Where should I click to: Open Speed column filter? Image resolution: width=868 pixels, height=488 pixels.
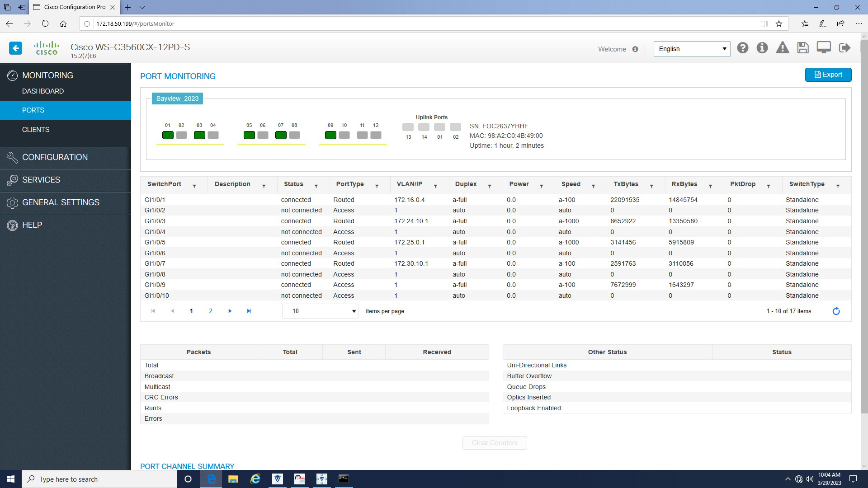coord(593,186)
